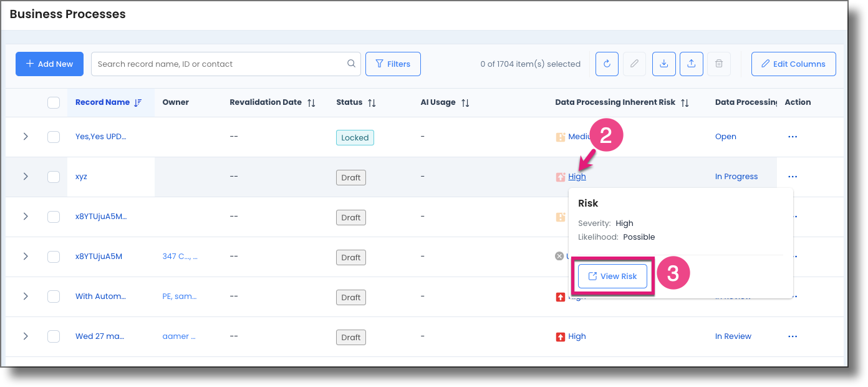Click View Risk in the popup

click(612, 277)
